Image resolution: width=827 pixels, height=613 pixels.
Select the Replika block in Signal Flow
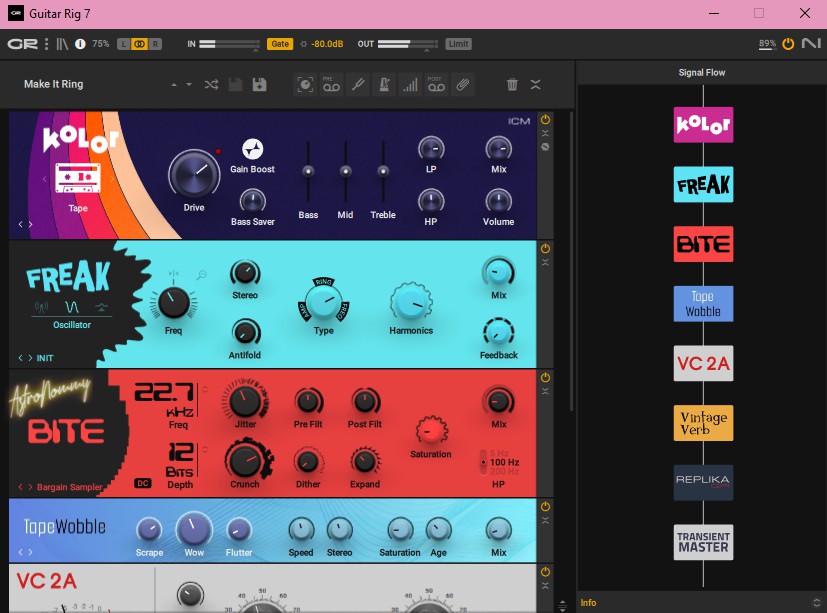point(703,482)
